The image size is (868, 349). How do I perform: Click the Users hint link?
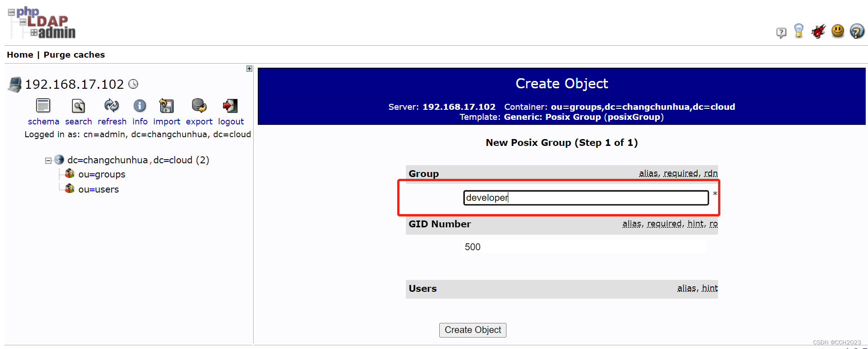click(709, 288)
